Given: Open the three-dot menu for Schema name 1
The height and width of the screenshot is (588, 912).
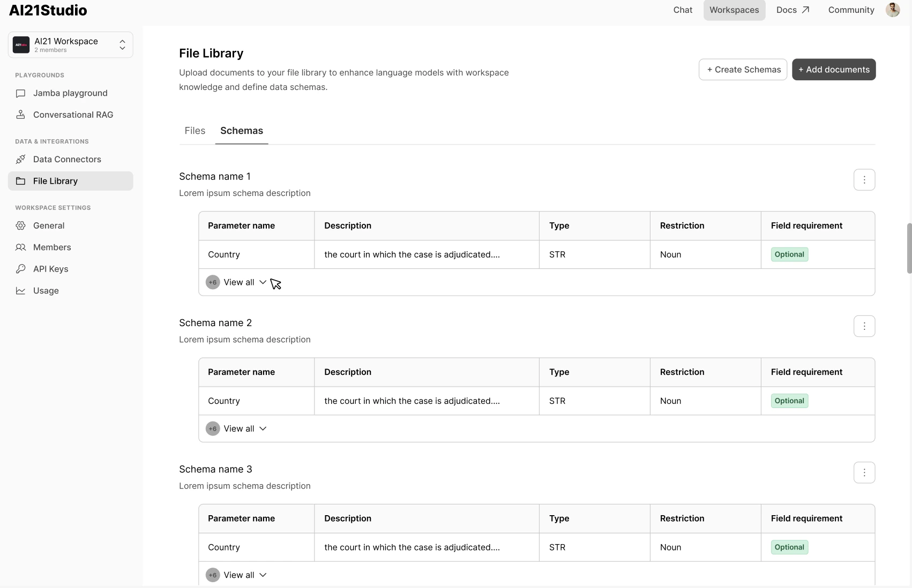Looking at the screenshot, I should coord(864,180).
